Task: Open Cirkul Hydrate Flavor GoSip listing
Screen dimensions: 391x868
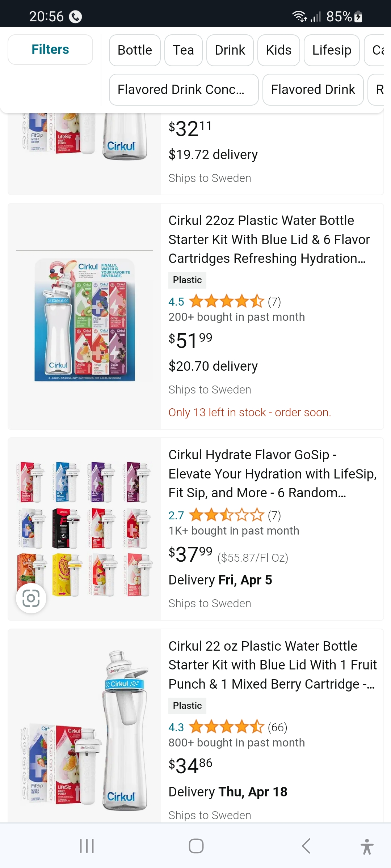Action: pos(272,473)
